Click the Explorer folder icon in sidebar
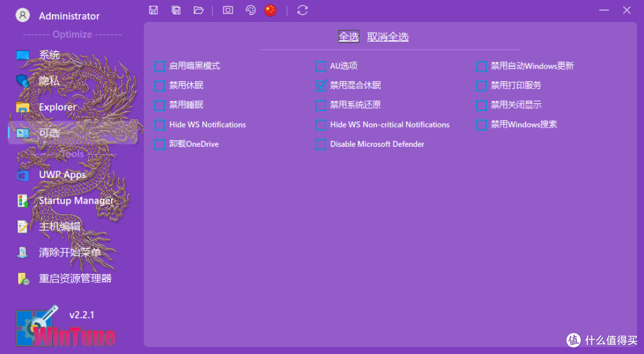Screen dimensions: 644x354 [23, 107]
